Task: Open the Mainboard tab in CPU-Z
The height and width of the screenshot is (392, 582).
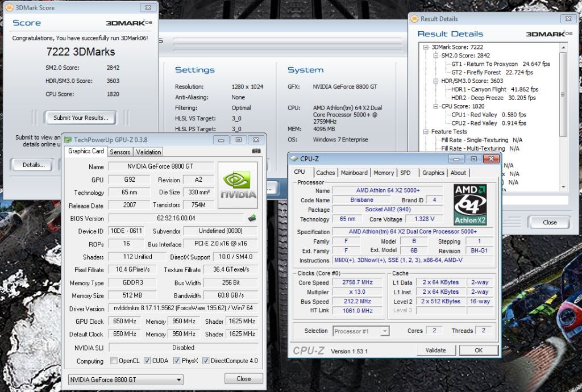Action: point(354,173)
